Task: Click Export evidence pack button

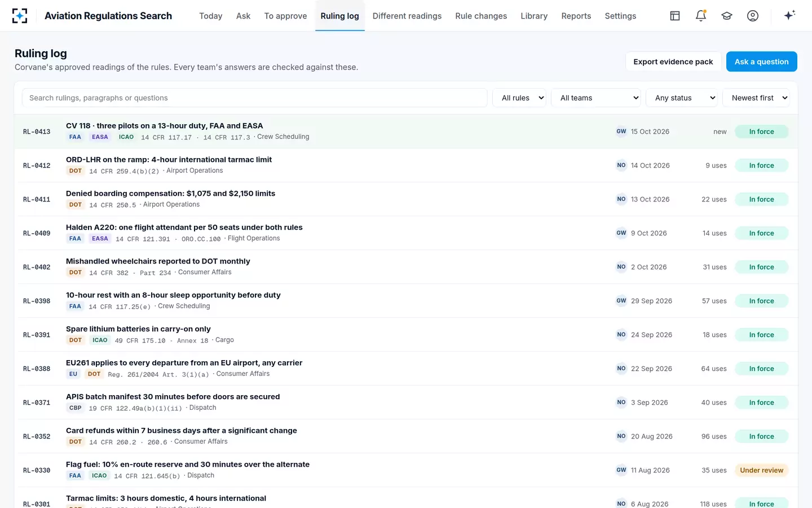Action: (x=673, y=62)
